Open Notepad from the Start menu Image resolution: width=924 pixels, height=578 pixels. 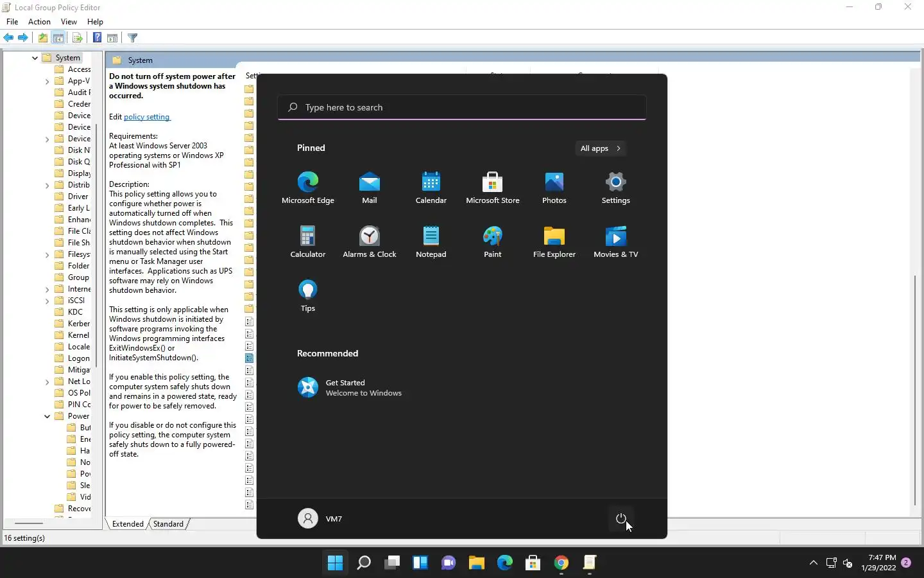(431, 241)
